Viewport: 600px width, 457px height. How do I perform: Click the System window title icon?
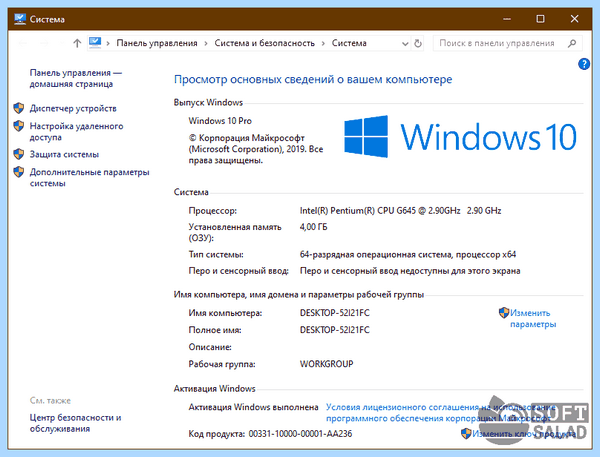[x=20, y=19]
